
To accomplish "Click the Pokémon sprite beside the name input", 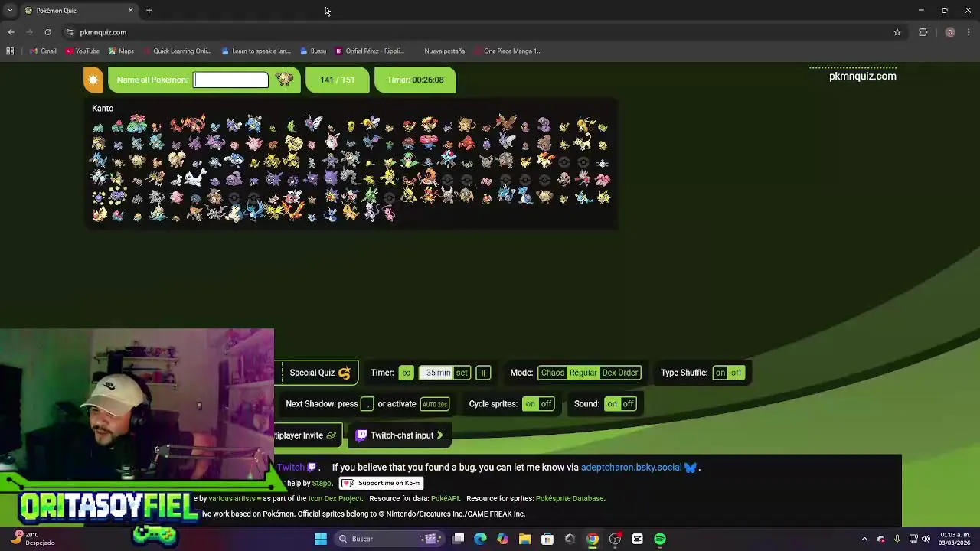I will pos(284,79).
